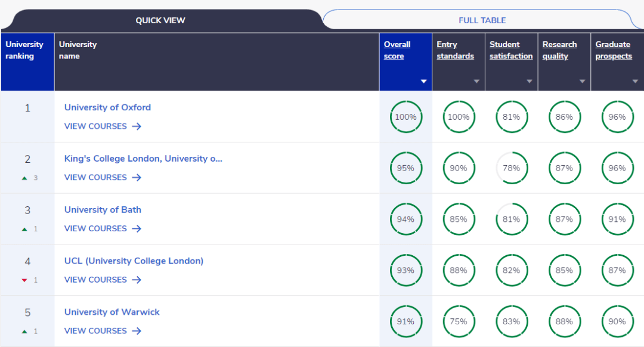Click arrow icon beside King's College View Courses
Viewport: 644px width, 347px height.
(x=137, y=178)
